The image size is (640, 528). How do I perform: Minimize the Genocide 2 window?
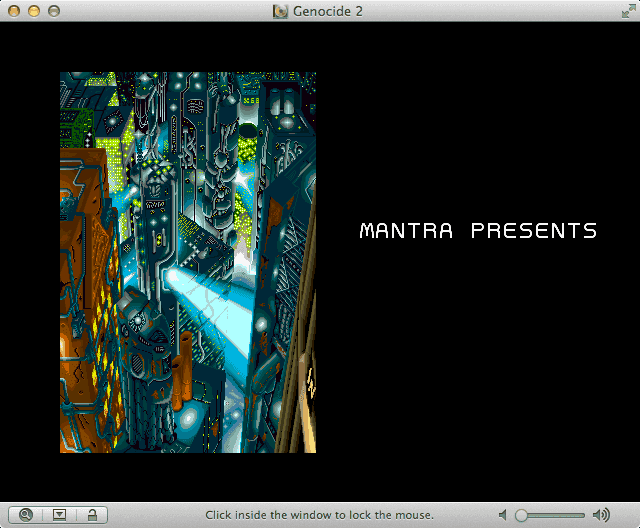click(x=34, y=11)
